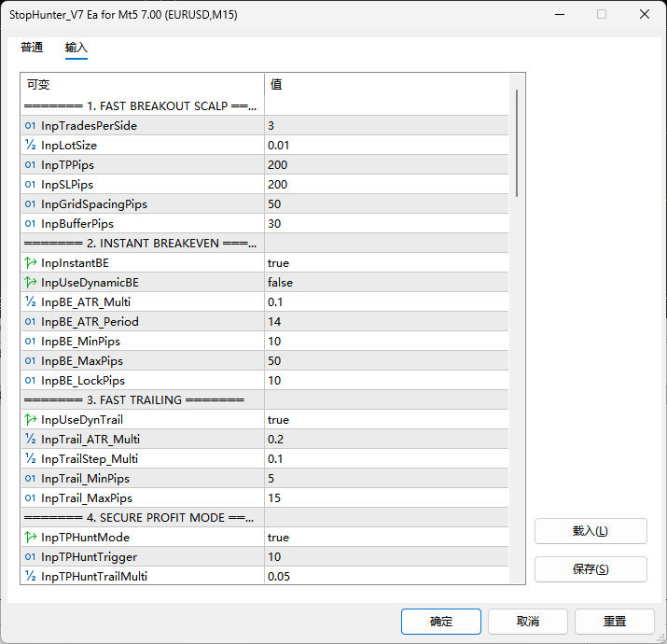
Task: Click the boolean arrow icon beside InpInstantBE
Action: (x=31, y=263)
